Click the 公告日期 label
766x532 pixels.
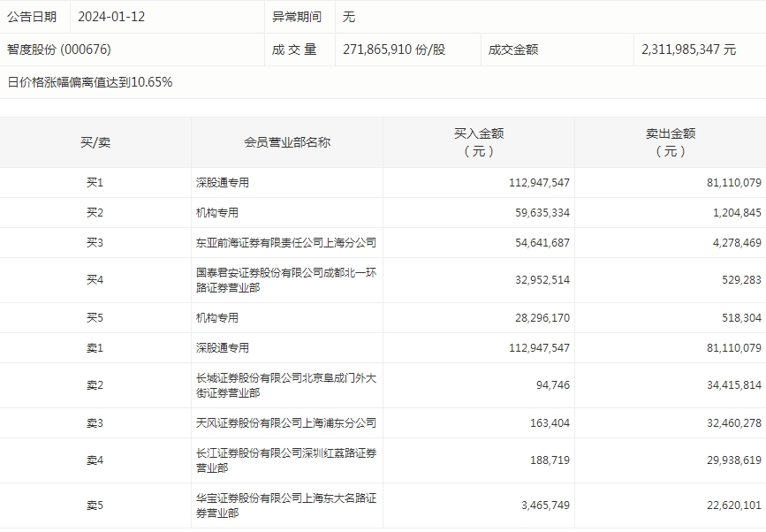(32, 17)
